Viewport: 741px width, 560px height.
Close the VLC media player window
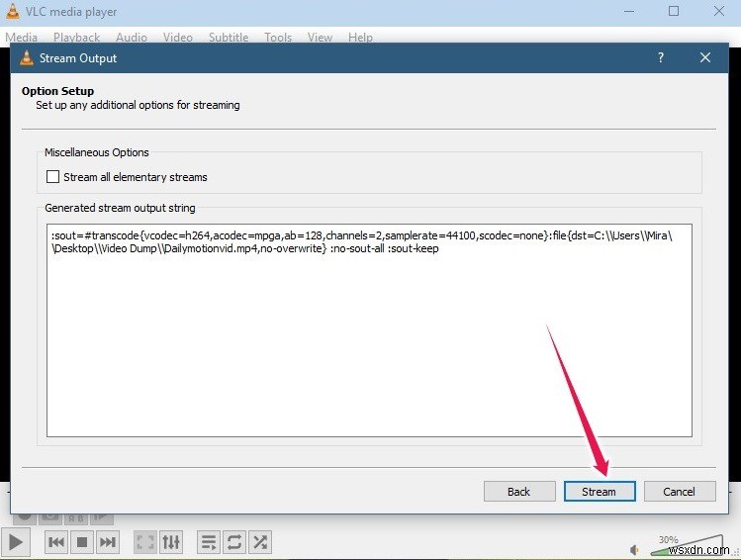[719, 11]
